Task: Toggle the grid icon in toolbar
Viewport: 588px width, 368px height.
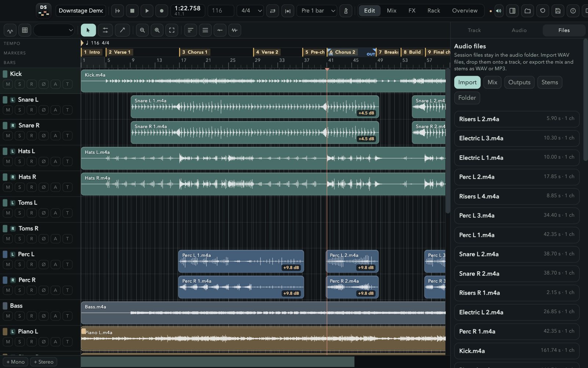Action: coord(25,30)
